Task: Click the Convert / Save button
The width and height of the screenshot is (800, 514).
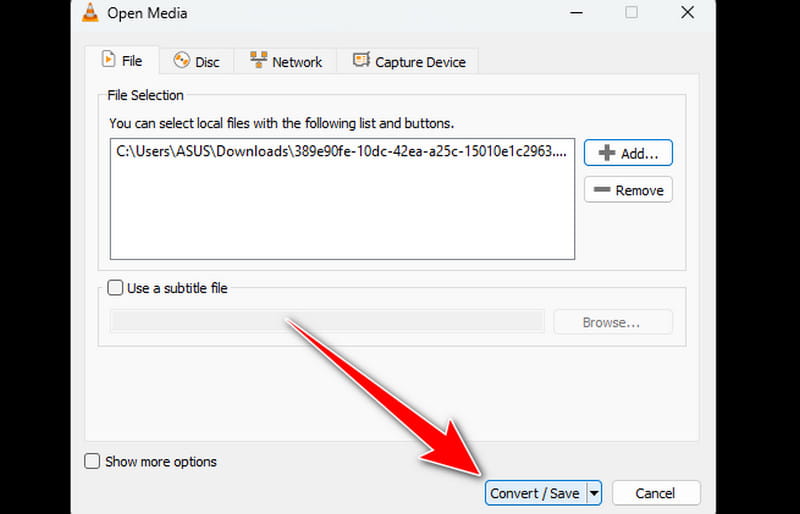Action: coord(534,493)
